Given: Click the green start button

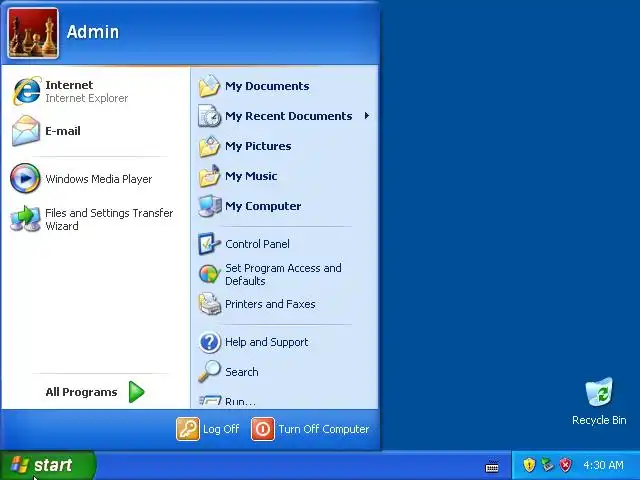Looking at the screenshot, I should tap(48, 465).
